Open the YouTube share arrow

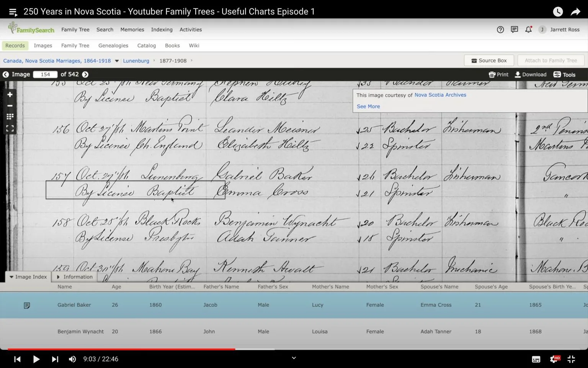click(575, 12)
